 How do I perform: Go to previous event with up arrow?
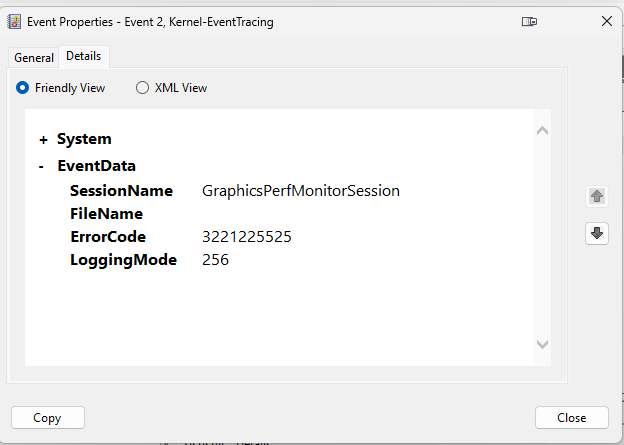tap(597, 196)
